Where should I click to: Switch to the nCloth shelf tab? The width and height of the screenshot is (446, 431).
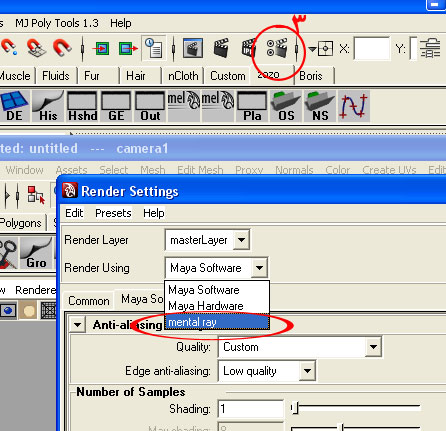click(x=183, y=76)
